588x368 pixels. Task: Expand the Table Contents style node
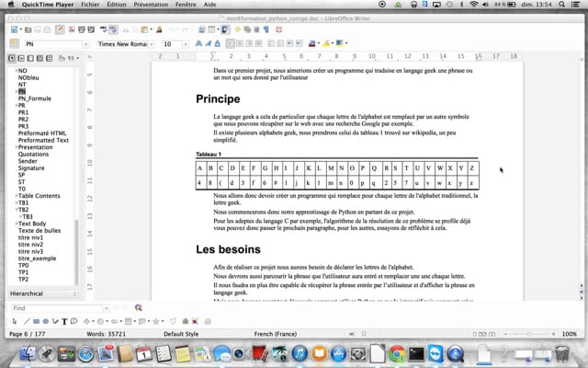(x=17, y=196)
